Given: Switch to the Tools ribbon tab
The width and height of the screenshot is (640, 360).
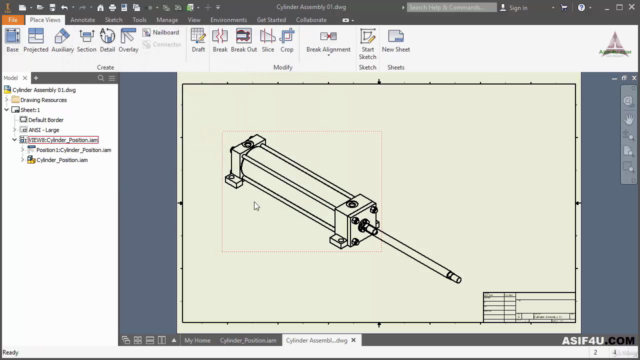Looking at the screenshot, I should pyautogui.click(x=139, y=20).
